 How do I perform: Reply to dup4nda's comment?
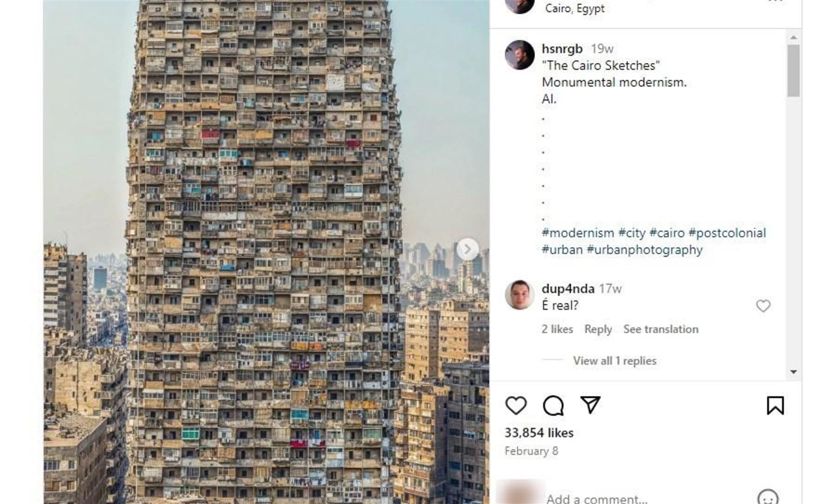pos(598,329)
